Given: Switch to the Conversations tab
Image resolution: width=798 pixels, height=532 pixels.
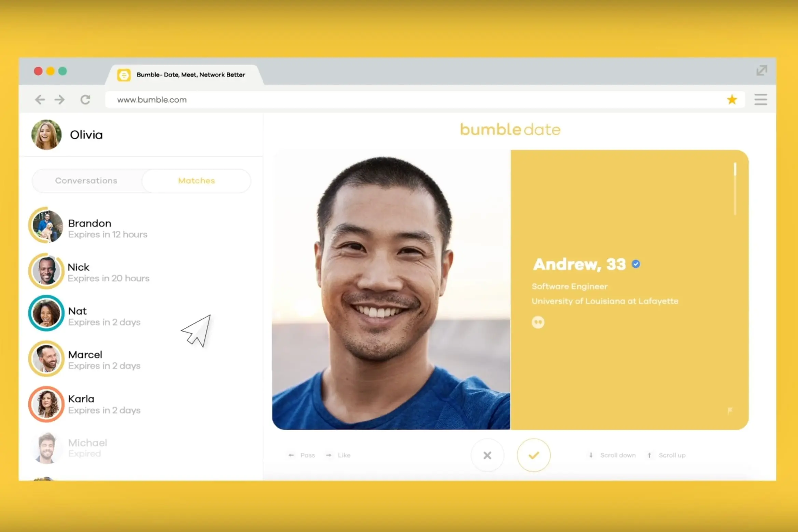Looking at the screenshot, I should (x=86, y=181).
